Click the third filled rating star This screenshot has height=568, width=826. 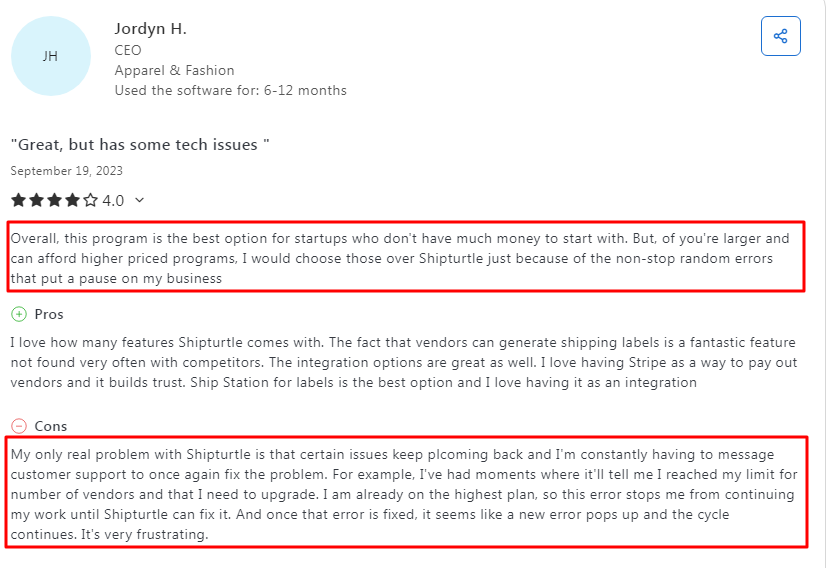pyautogui.click(x=55, y=200)
